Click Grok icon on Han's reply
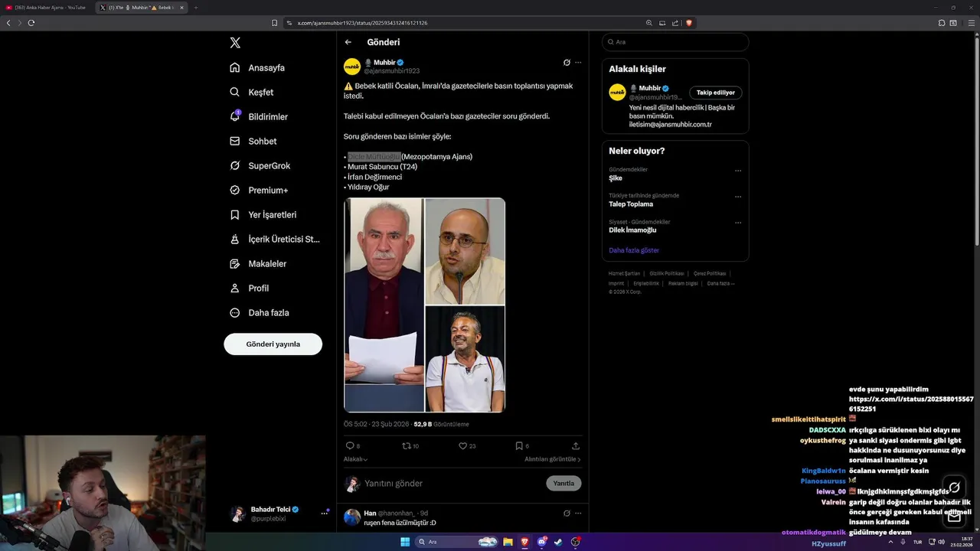 tap(567, 514)
